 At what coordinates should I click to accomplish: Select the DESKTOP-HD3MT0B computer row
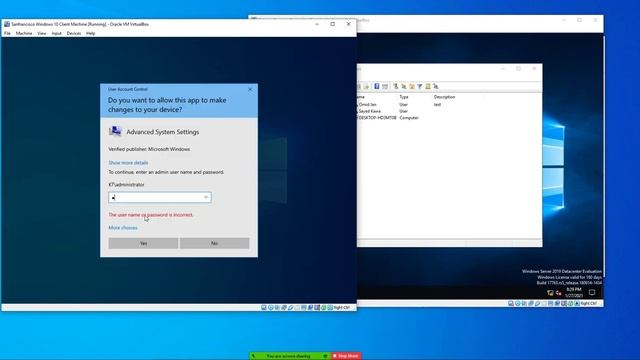click(x=377, y=118)
